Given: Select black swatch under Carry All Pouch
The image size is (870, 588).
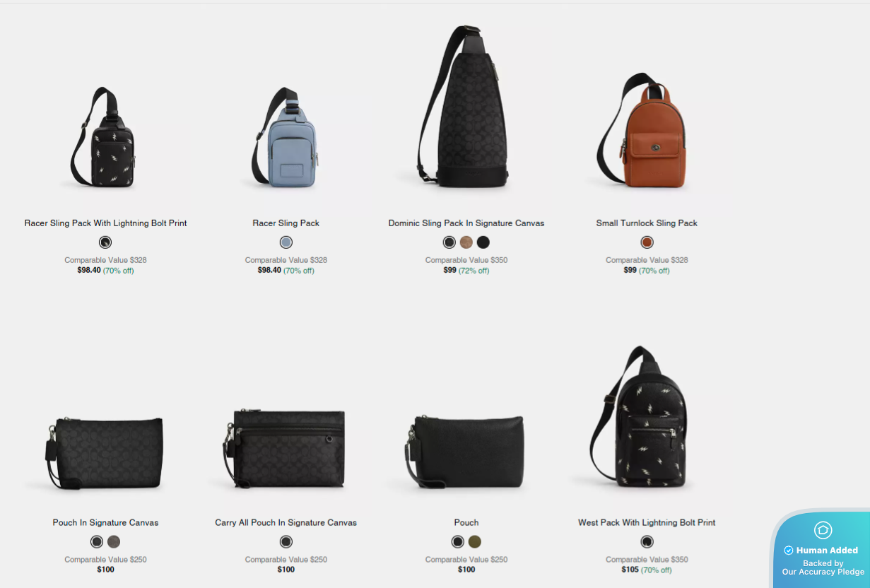Looking at the screenshot, I should click(286, 542).
